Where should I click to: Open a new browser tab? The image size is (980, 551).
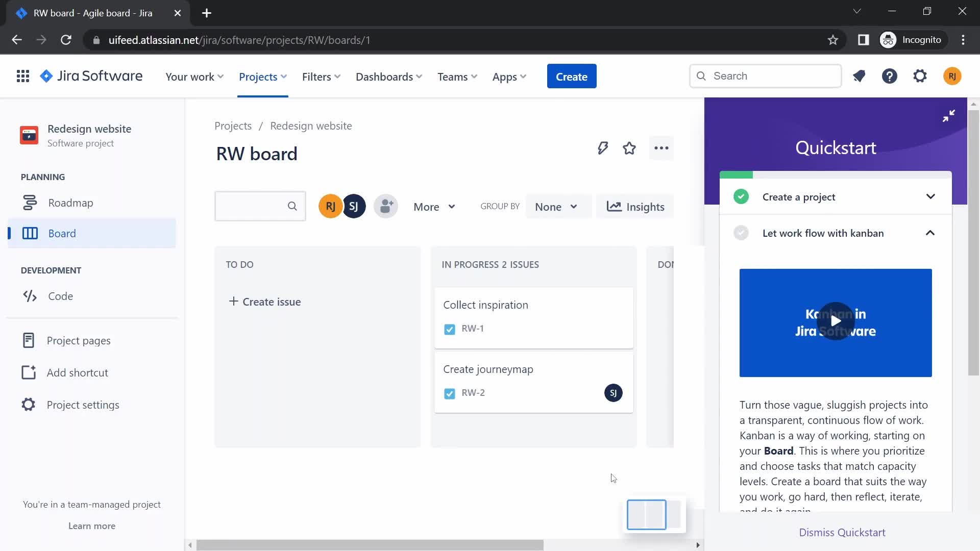(207, 13)
